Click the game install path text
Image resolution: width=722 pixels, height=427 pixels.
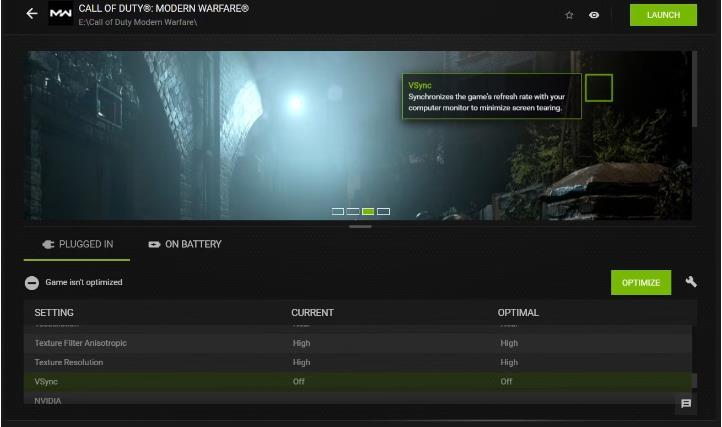pos(137,22)
